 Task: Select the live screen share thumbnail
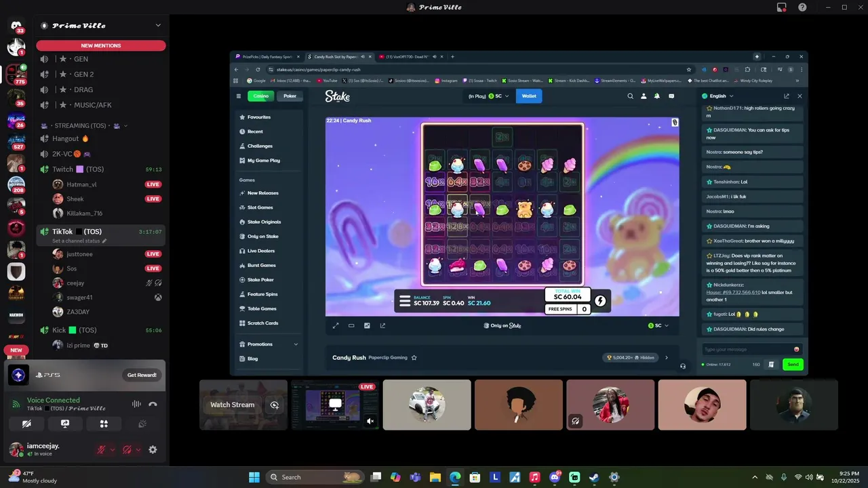(335, 405)
